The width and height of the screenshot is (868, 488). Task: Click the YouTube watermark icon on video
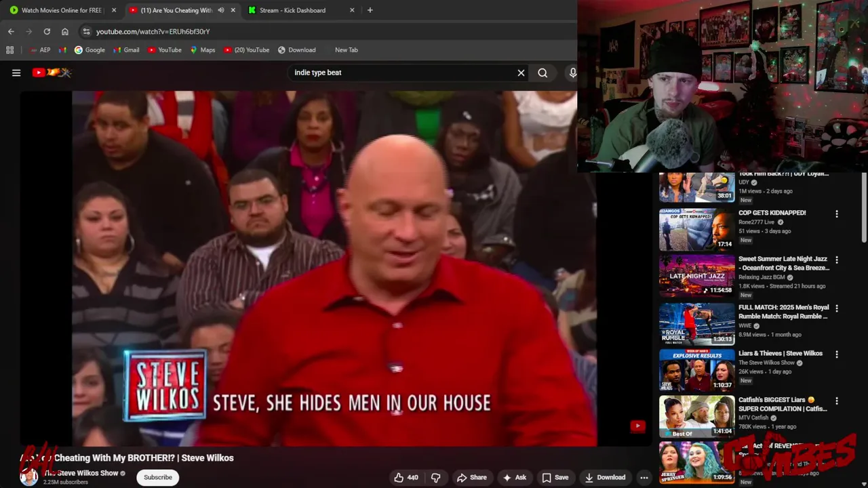point(637,426)
